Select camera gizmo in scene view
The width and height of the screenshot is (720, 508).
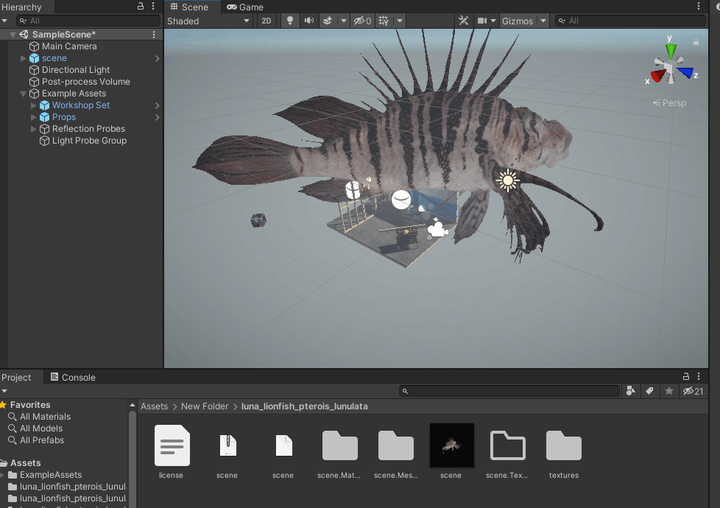pos(438,229)
